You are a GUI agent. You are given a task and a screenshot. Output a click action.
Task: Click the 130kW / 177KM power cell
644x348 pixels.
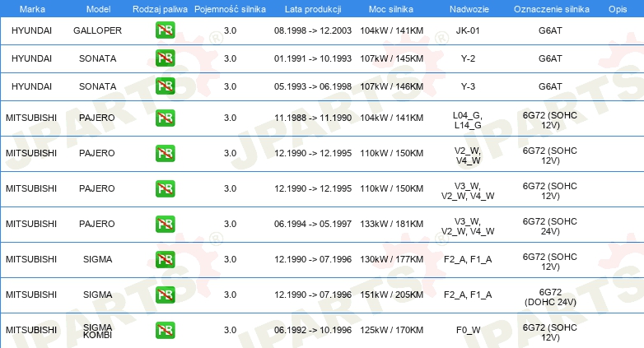pyautogui.click(x=392, y=259)
